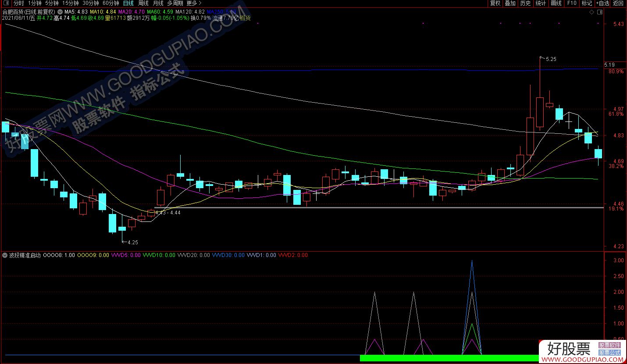Expand the 更多 periods menu

tap(194, 3)
